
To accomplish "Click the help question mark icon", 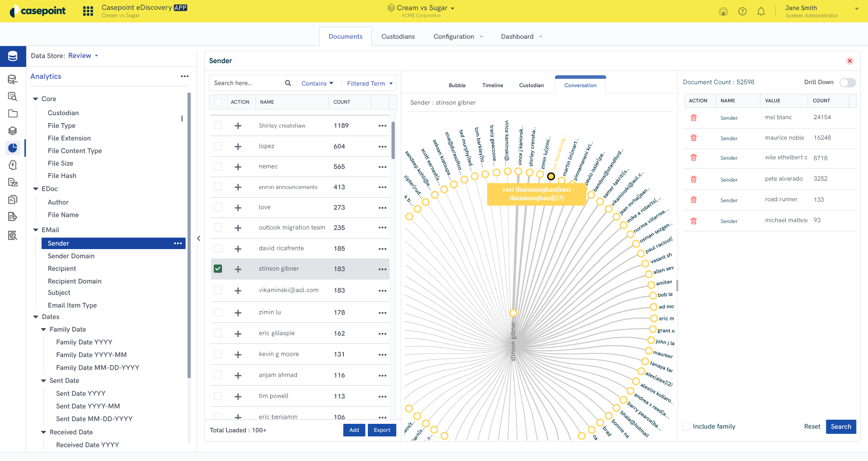I will (742, 12).
